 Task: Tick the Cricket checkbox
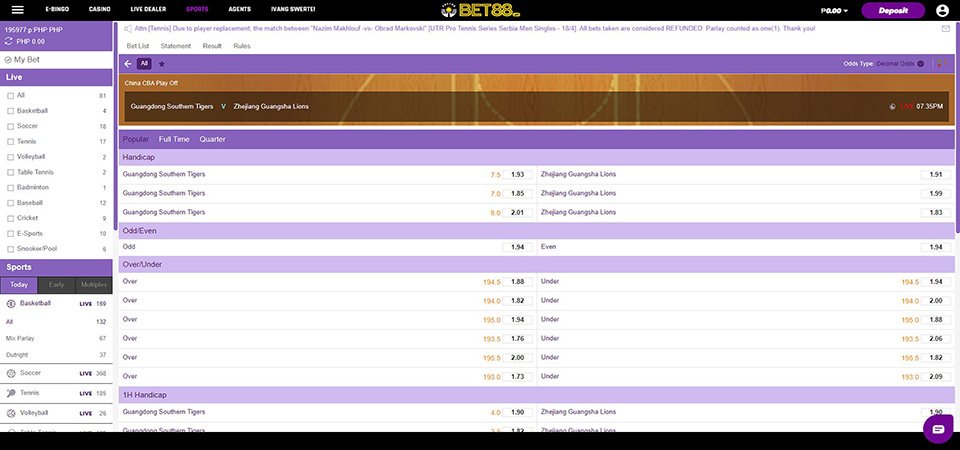click(10, 218)
